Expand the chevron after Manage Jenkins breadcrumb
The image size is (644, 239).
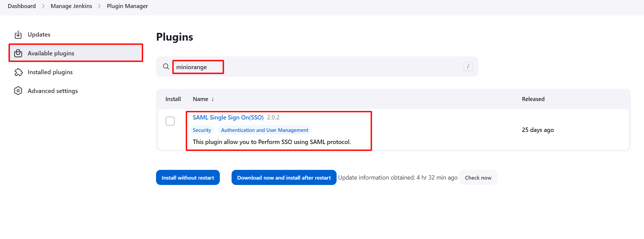tap(99, 6)
